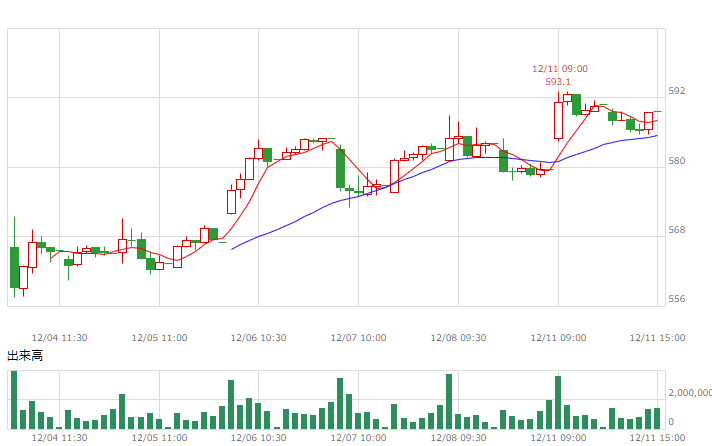Click the 556 price axis label
This screenshot has width=712, height=446.
pos(677,299)
